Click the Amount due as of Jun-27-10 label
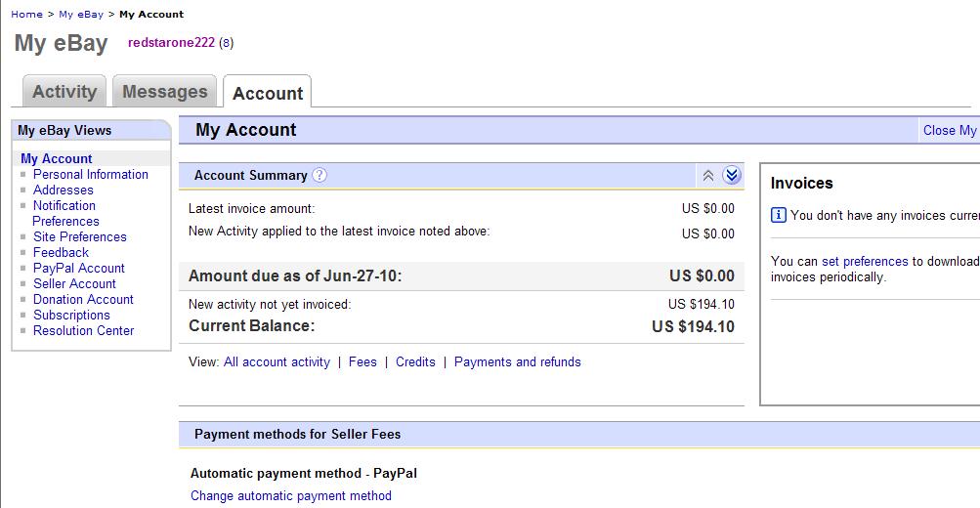The image size is (980, 508). tap(295, 275)
